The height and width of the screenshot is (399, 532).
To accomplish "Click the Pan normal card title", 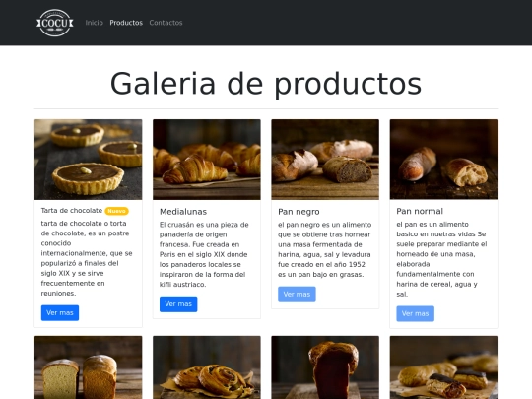I will (x=420, y=212).
